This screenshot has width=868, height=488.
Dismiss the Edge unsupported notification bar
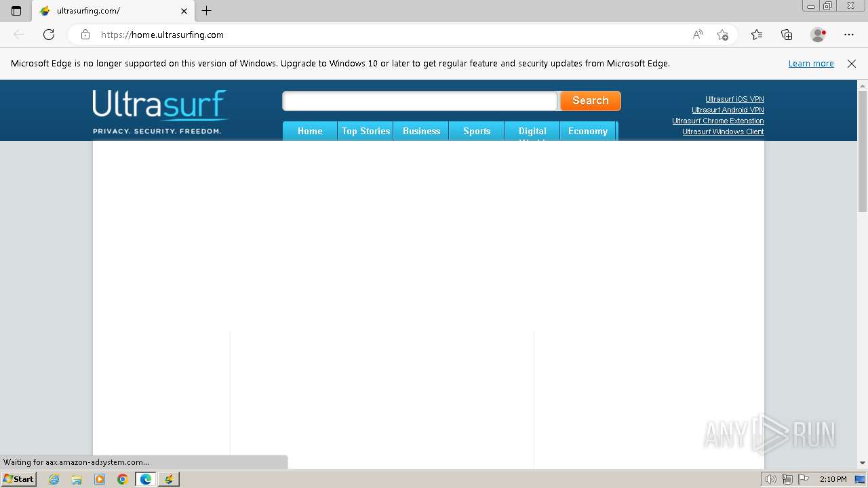(x=852, y=64)
